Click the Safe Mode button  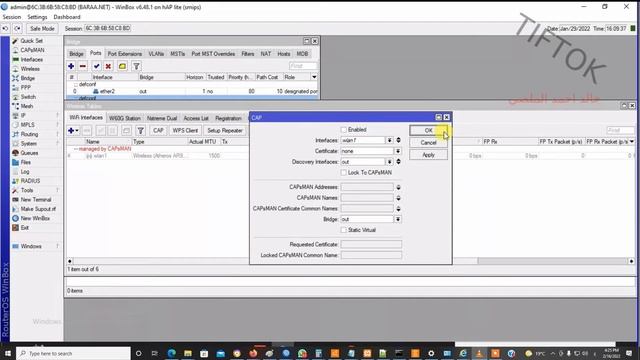point(42,29)
